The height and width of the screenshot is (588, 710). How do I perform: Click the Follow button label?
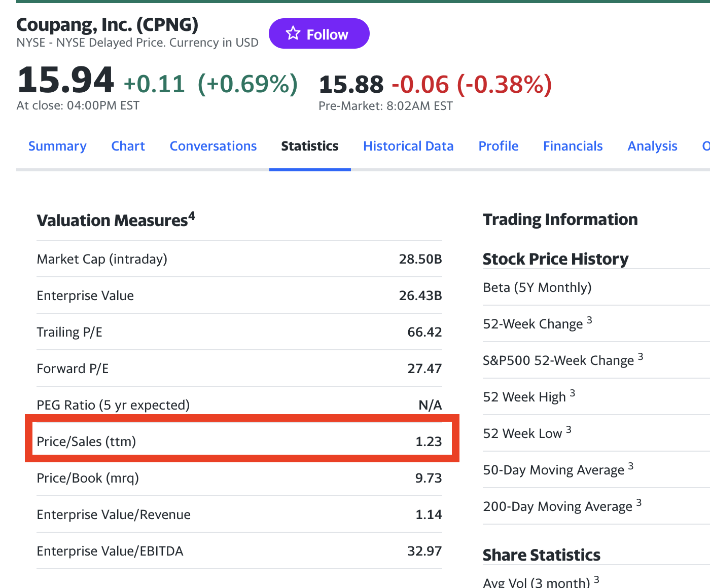(x=327, y=34)
